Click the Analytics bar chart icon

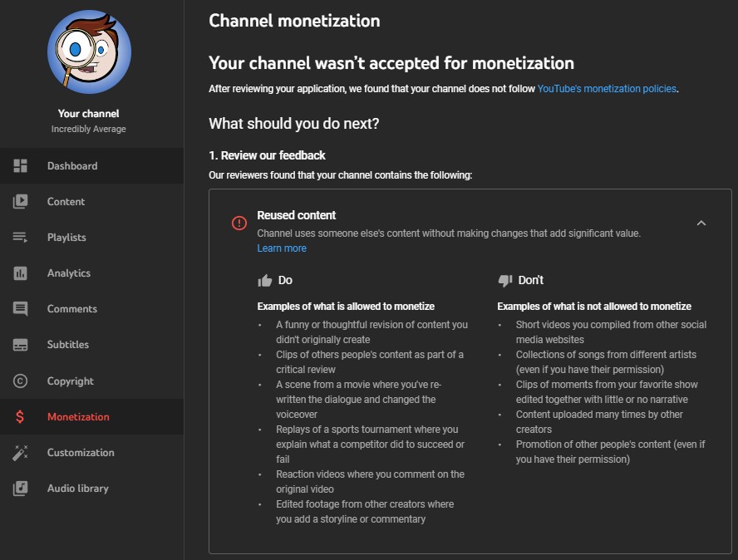coord(20,273)
